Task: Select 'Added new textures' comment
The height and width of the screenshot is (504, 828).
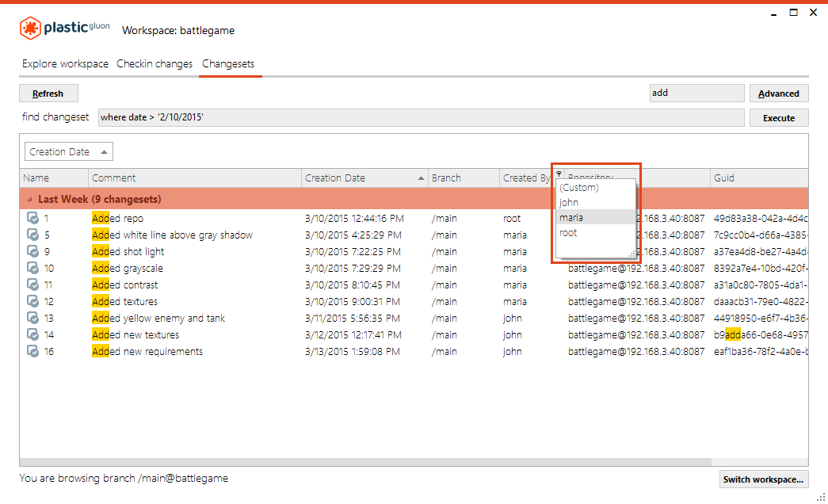Action: [135, 334]
